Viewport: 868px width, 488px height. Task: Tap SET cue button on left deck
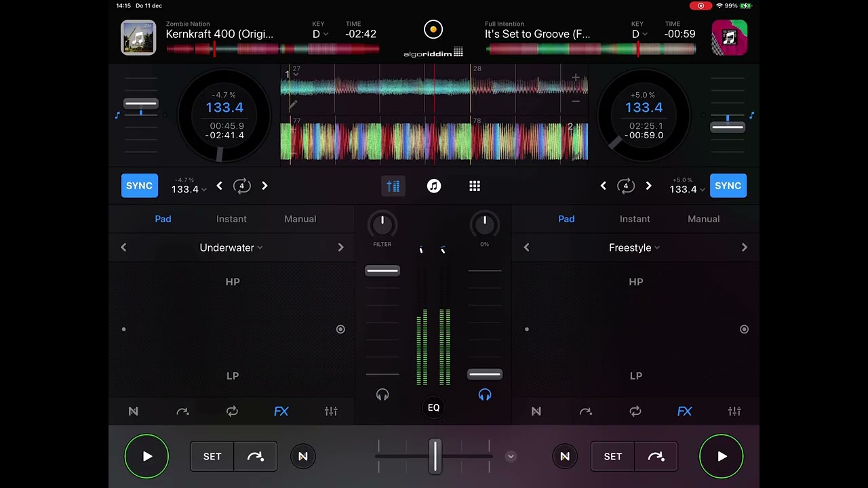pos(212,457)
